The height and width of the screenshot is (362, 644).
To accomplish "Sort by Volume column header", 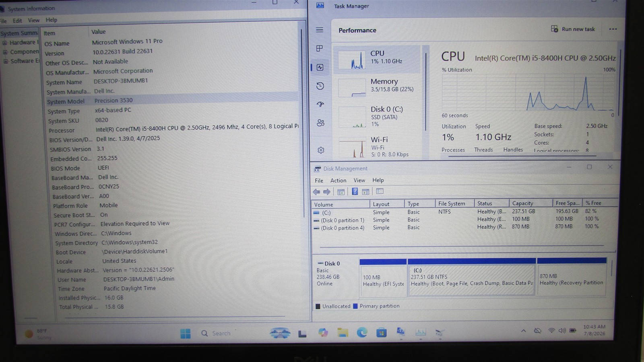I will pos(341,204).
